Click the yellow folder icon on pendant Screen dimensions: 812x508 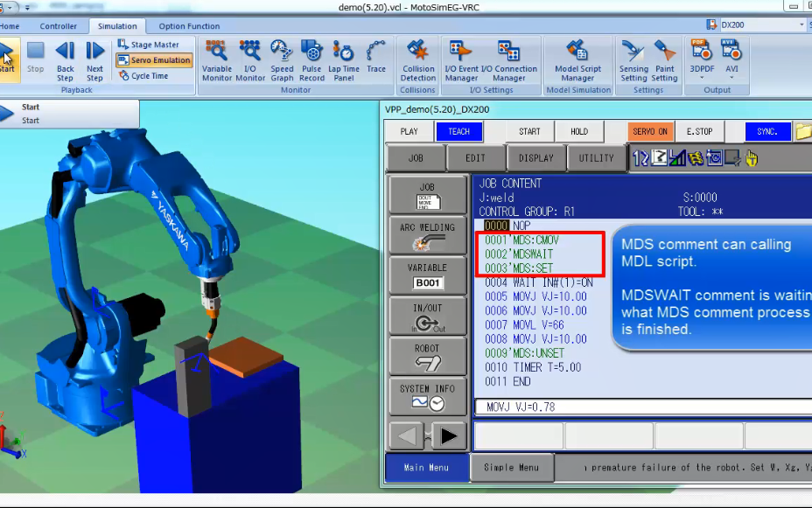[x=804, y=131]
